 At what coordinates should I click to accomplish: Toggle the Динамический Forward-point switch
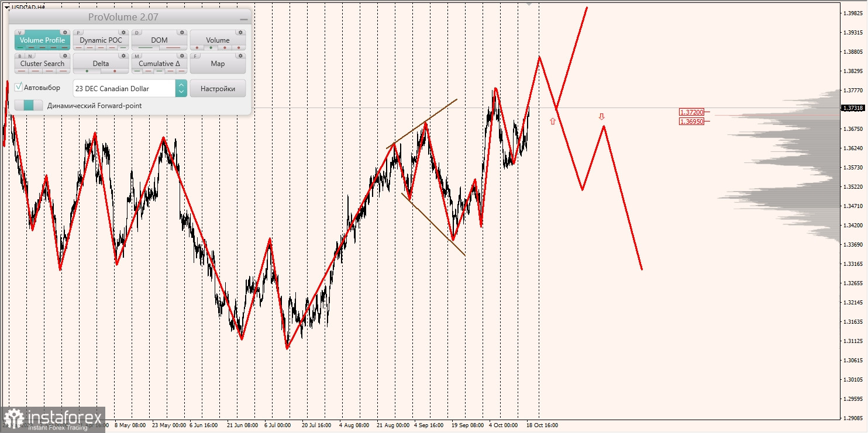(x=29, y=105)
